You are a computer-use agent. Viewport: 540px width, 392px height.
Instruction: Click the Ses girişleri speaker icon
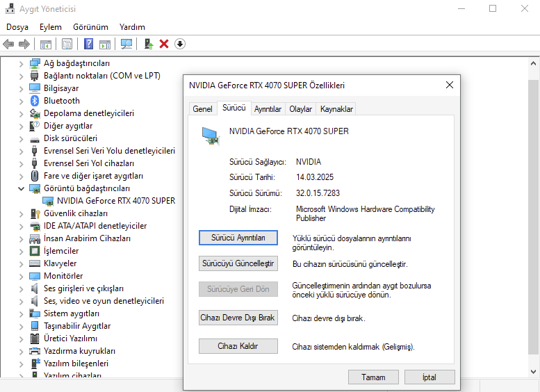click(x=35, y=288)
